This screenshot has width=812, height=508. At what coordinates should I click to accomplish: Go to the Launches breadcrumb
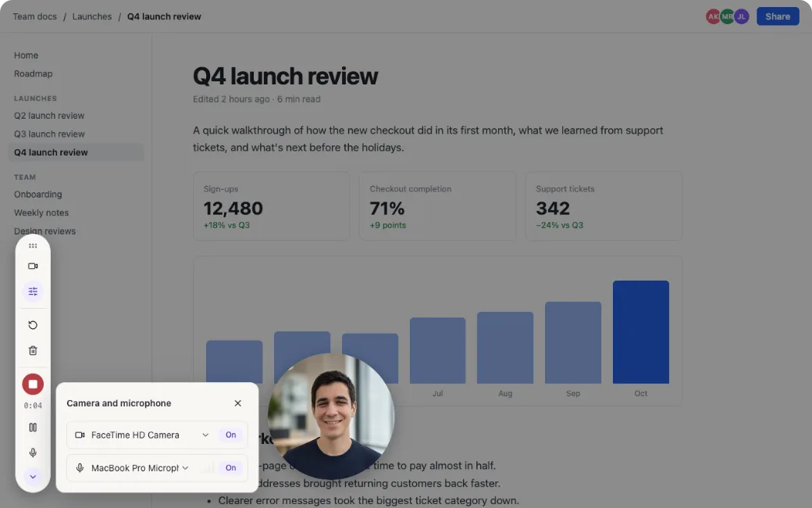[x=92, y=16]
